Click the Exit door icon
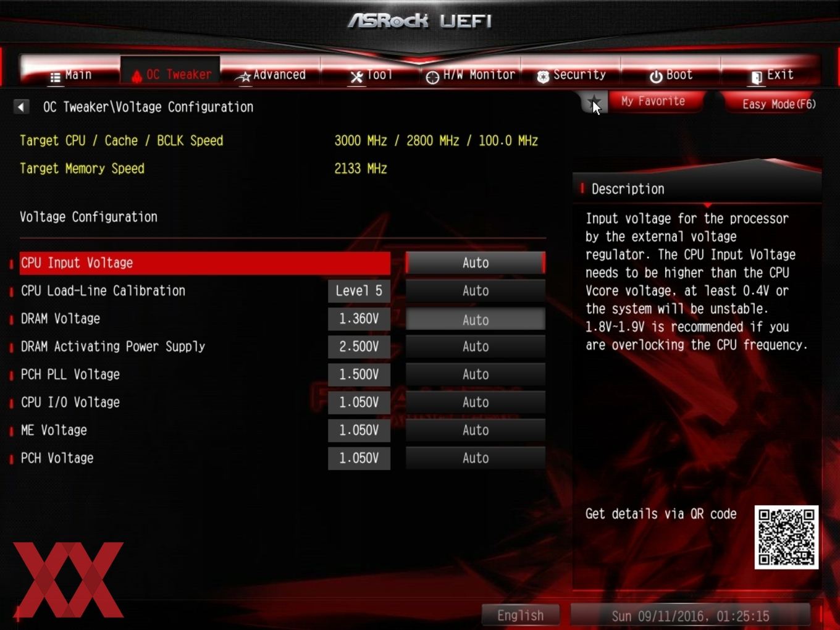The height and width of the screenshot is (630, 840). point(757,77)
